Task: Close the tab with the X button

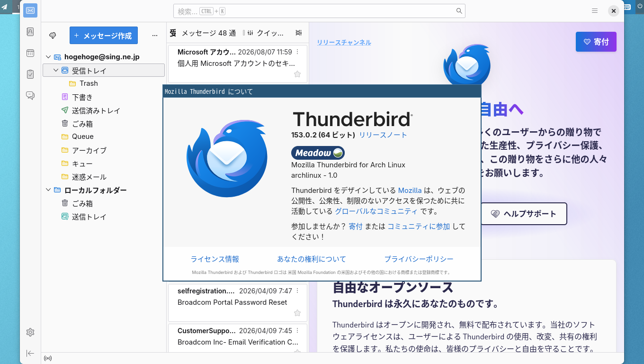Action: point(614,11)
